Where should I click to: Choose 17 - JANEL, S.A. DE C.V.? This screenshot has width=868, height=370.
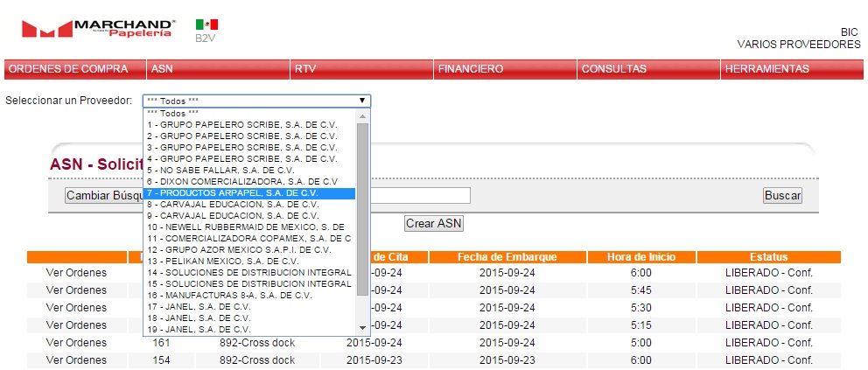coord(249,306)
